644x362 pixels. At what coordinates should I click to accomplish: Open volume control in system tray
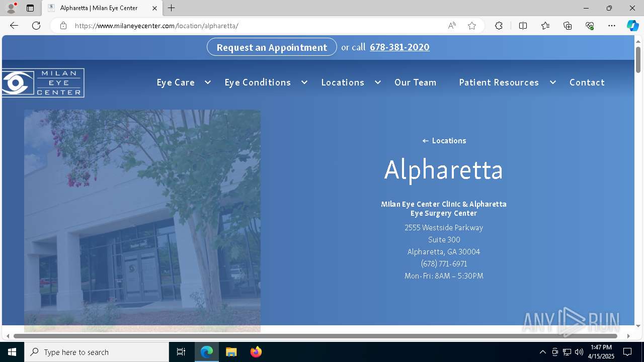click(579, 352)
